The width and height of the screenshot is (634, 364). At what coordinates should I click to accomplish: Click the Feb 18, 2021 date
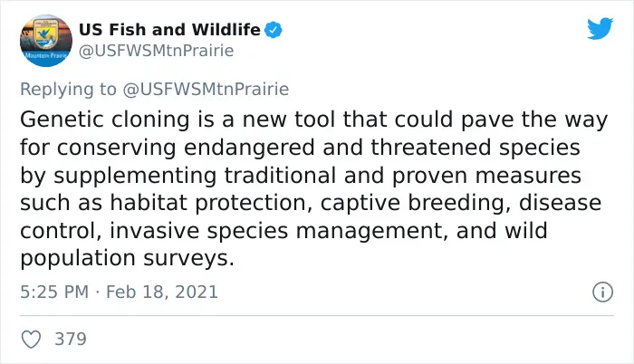162,292
